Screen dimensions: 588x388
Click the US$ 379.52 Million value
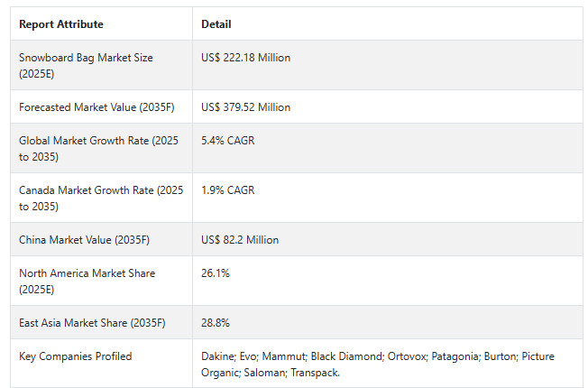[245, 107]
